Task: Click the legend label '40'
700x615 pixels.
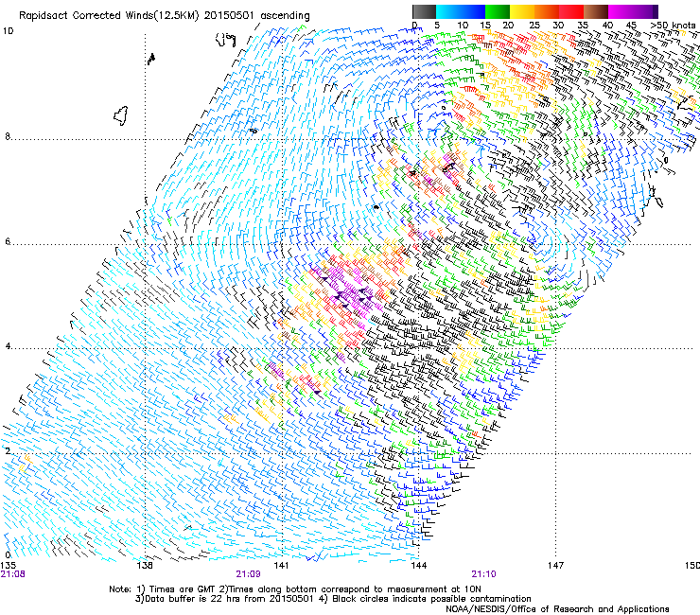Action: [x=607, y=25]
